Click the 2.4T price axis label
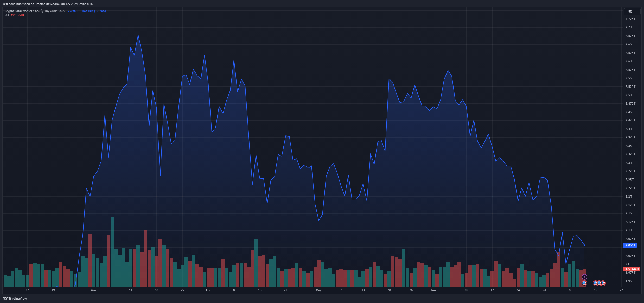The image size is (644, 303). tap(629, 129)
